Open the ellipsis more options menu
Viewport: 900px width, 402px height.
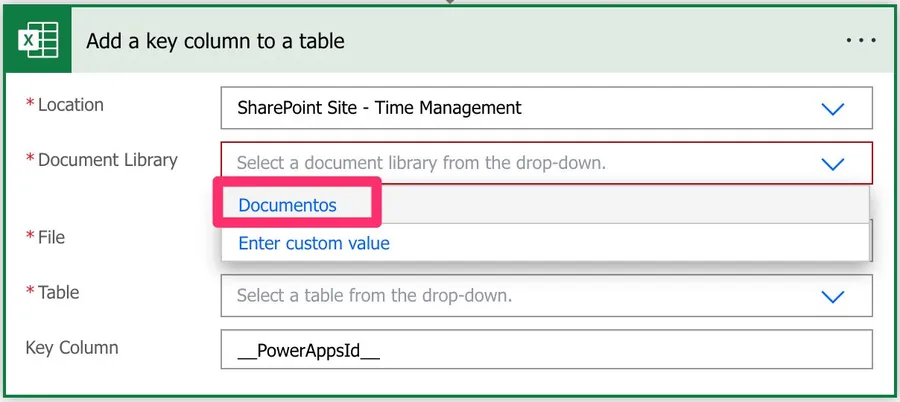859,41
